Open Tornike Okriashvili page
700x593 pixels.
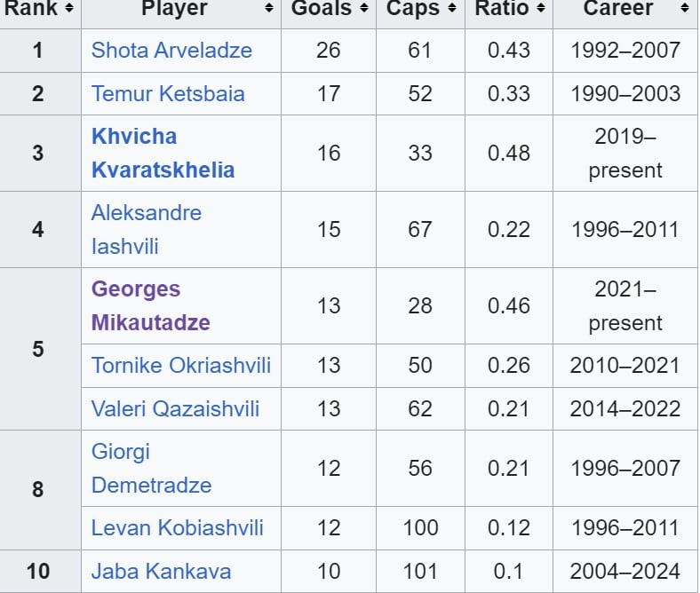181,366
